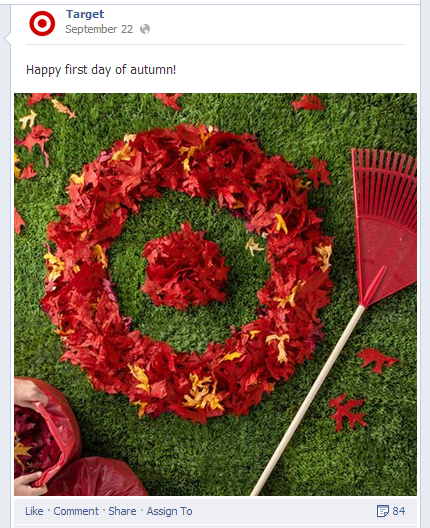The height and width of the screenshot is (528, 430).
Task: Select the "Happy first day of autumn!" text
Action: 101,70
